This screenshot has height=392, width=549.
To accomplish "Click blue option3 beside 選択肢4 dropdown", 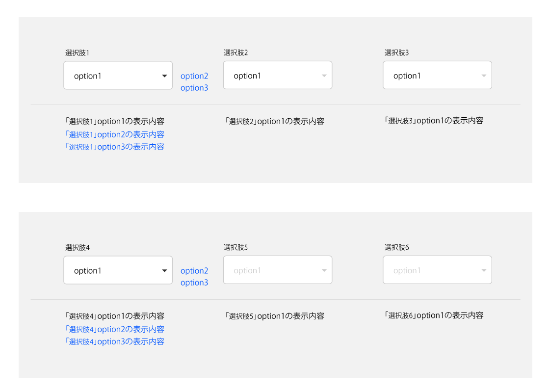I will point(194,283).
